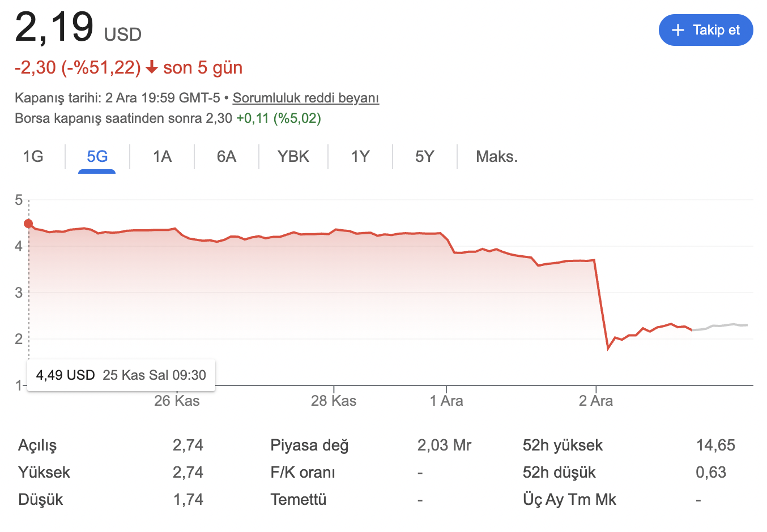This screenshot has width=767, height=532.
Task: Click the plus icon in Takip et button
Action: (x=677, y=30)
